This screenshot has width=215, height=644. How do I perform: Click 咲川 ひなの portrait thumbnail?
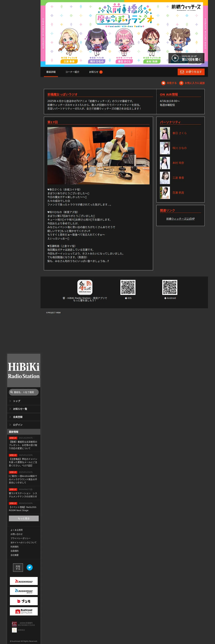[165, 148]
